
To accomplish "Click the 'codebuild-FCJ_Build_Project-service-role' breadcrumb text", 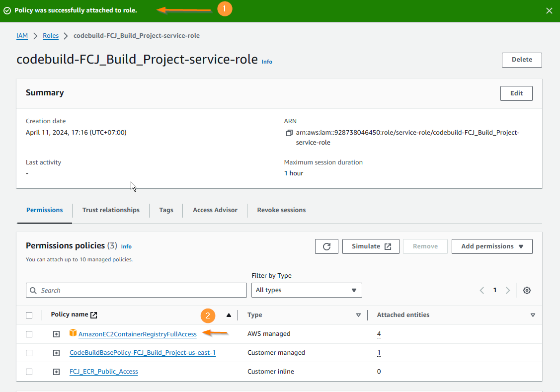I will (137, 36).
